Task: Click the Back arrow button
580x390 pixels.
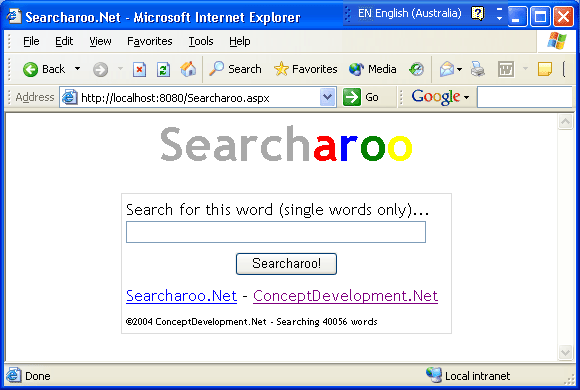Action: click(43, 69)
